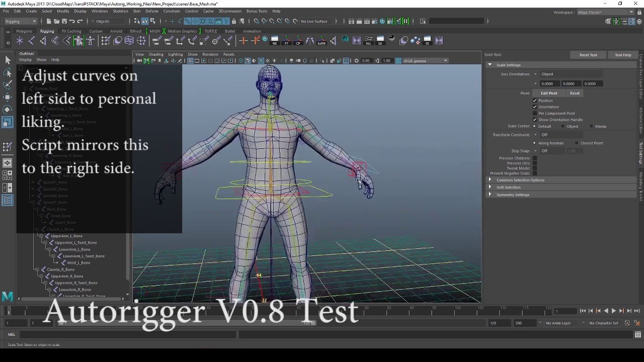The image size is (644, 362).
Task: Click the Bind Skin figure icon on shelf
Action: click(x=79, y=41)
